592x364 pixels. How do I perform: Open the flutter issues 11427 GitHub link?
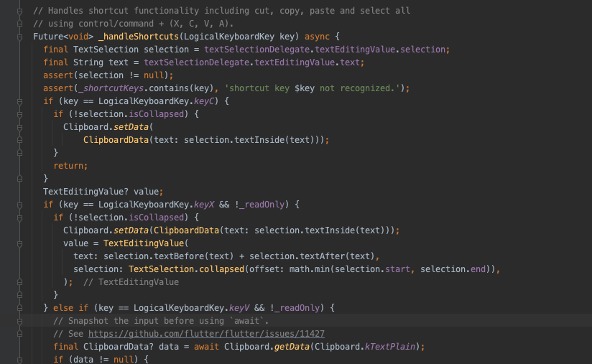coord(206,334)
